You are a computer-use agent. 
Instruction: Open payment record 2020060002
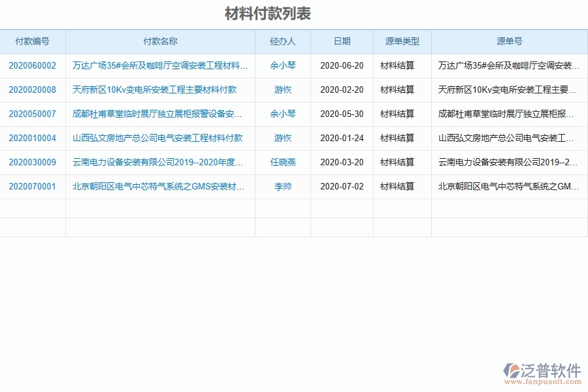[x=33, y=66]
